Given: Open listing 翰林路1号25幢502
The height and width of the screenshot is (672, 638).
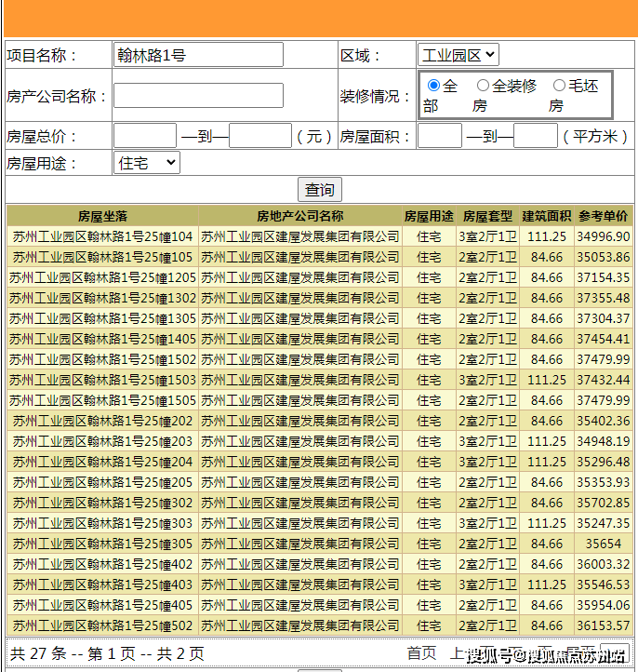Looking at the screenshot, I should (x=102, y=625).
